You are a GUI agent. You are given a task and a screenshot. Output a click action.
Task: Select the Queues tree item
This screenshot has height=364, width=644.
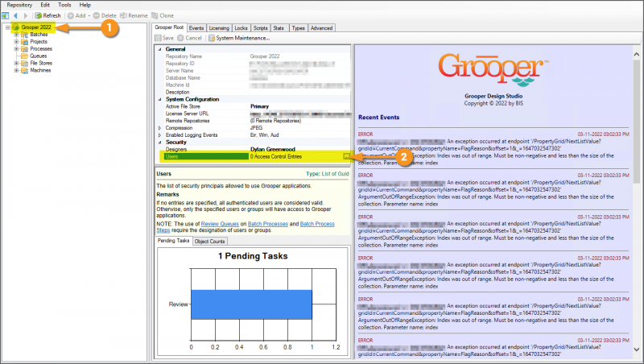click(38, 56)
